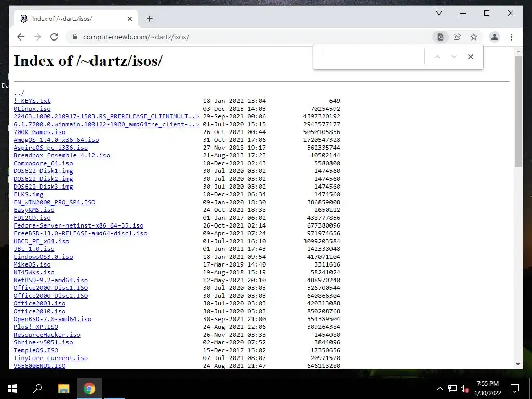Download Office2003.iso
Screen dimensions: 532x399
(39, 303)
